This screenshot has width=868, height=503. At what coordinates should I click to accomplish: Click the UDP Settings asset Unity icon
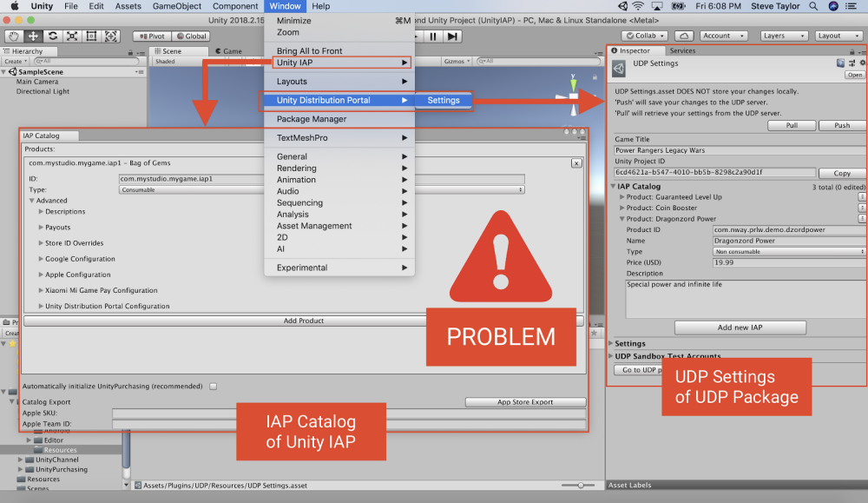point(618,69)
